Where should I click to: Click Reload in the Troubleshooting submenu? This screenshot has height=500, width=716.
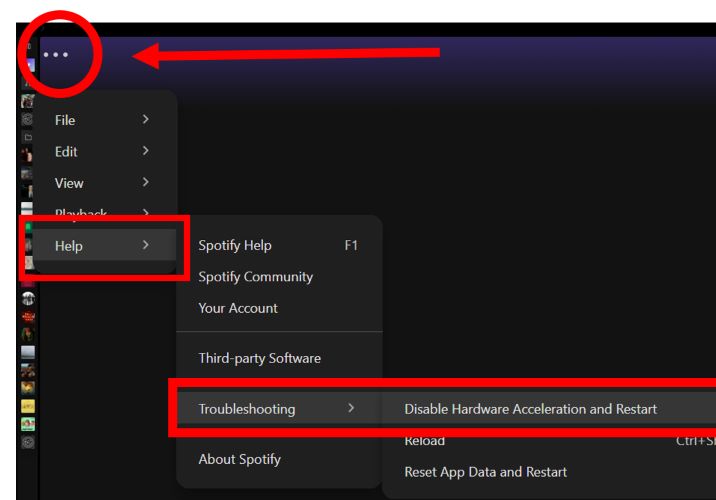coord(550,441)
